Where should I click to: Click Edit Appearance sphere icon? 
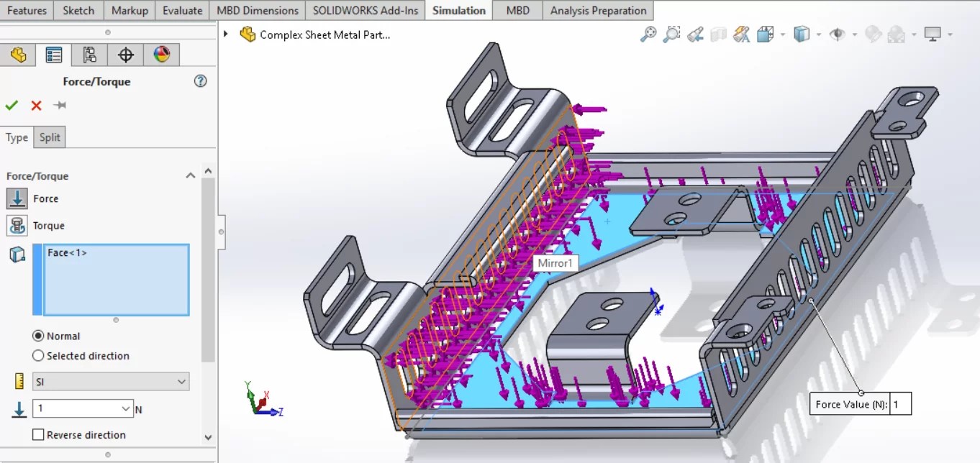(x=873, y=34)
